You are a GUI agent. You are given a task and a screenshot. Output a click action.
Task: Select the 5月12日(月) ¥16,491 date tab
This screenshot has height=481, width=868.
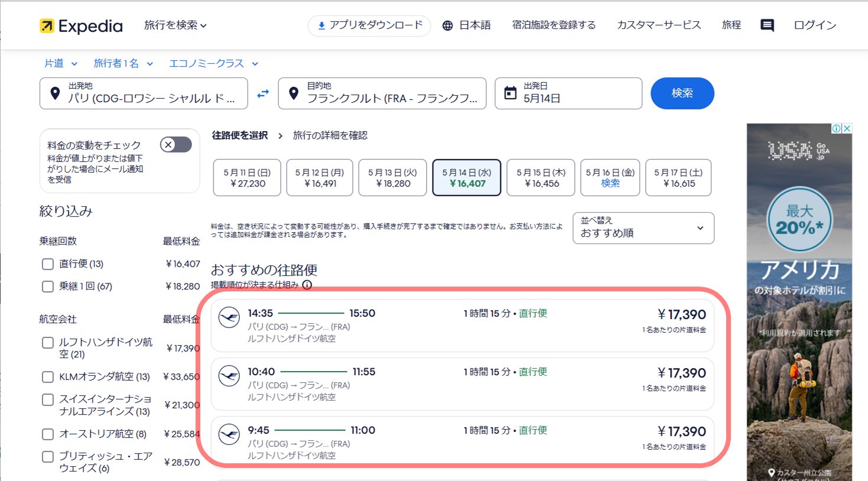[x=320, y=178]
